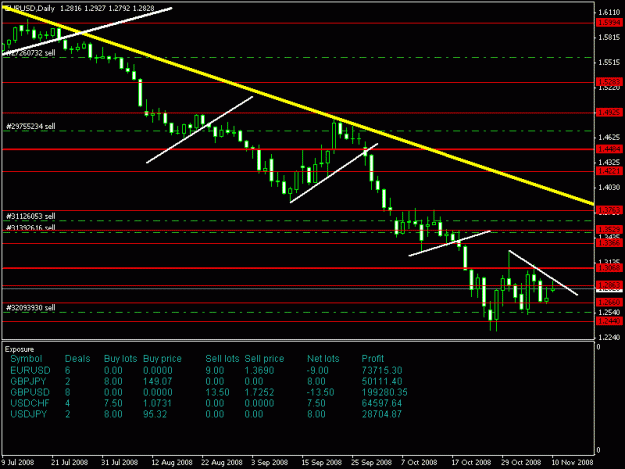Click the 7 Oct 2008 date label
Screen dimensions: 625x469
(x=419, y=463)
